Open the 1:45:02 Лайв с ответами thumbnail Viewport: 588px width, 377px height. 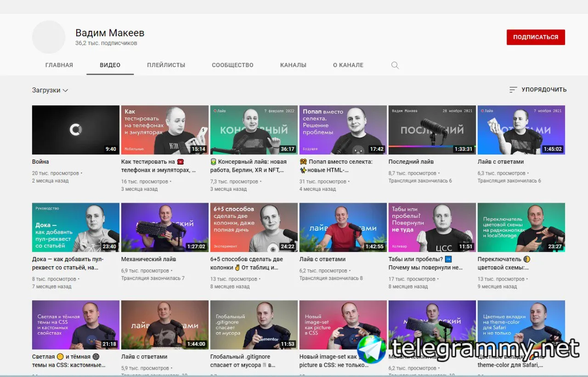(521, 130)
